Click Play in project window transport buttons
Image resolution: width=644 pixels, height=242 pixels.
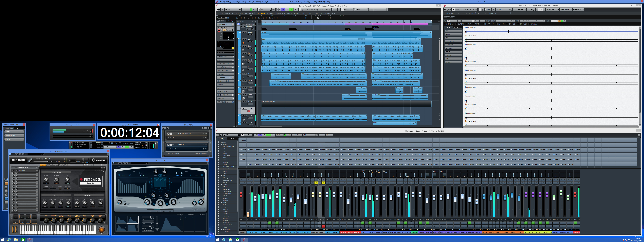[x=291, y=10]
